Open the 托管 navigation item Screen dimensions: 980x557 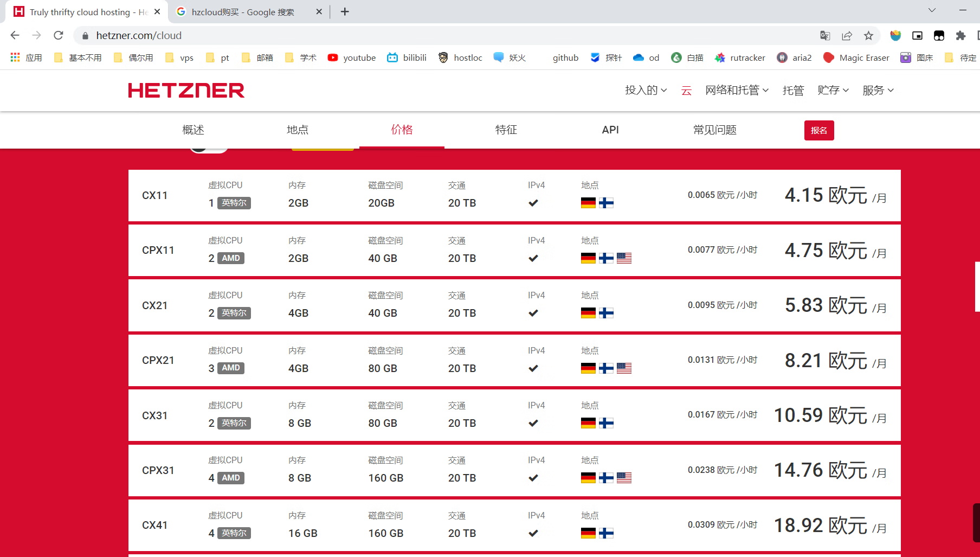(x=793, y=90)
